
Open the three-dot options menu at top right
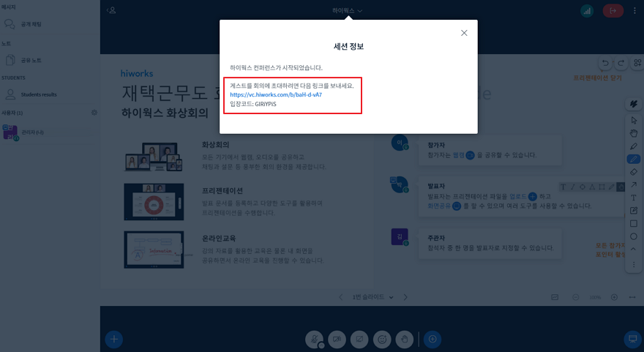click(634, 10)
